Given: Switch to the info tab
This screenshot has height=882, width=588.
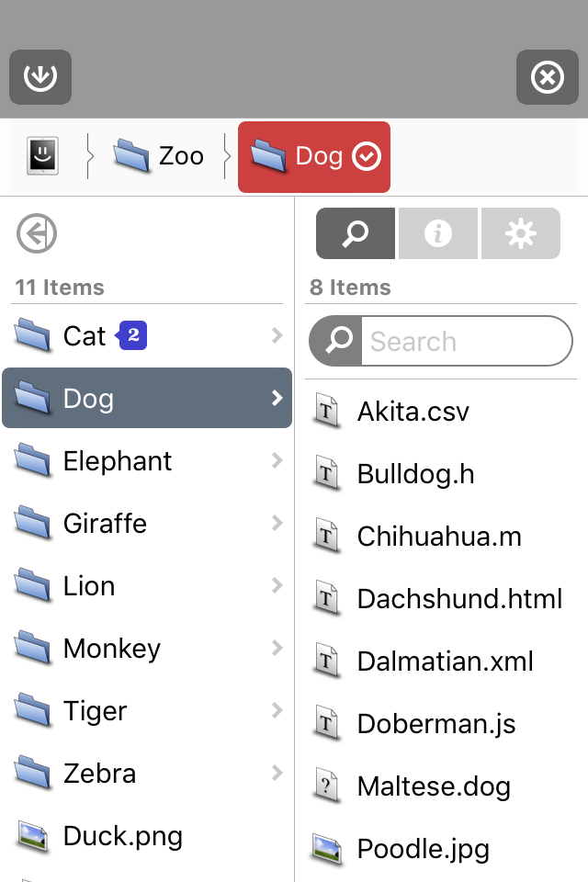Looking at the screenshot, I should tap(437, 234).
